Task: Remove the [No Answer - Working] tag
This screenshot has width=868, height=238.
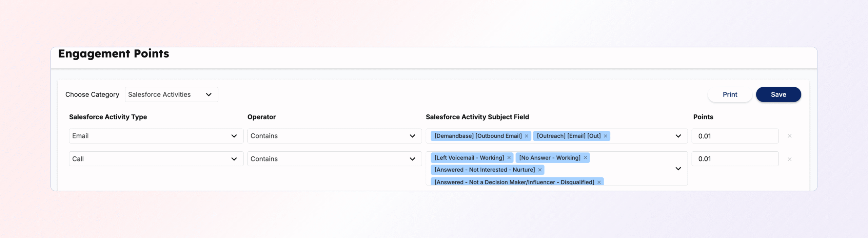Action: [585, 158]
